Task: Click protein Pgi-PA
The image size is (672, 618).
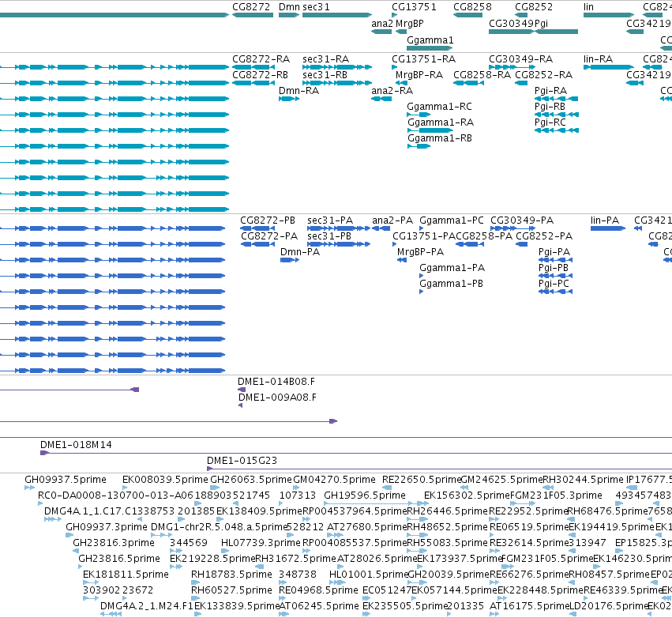Action: click(554, 252)
